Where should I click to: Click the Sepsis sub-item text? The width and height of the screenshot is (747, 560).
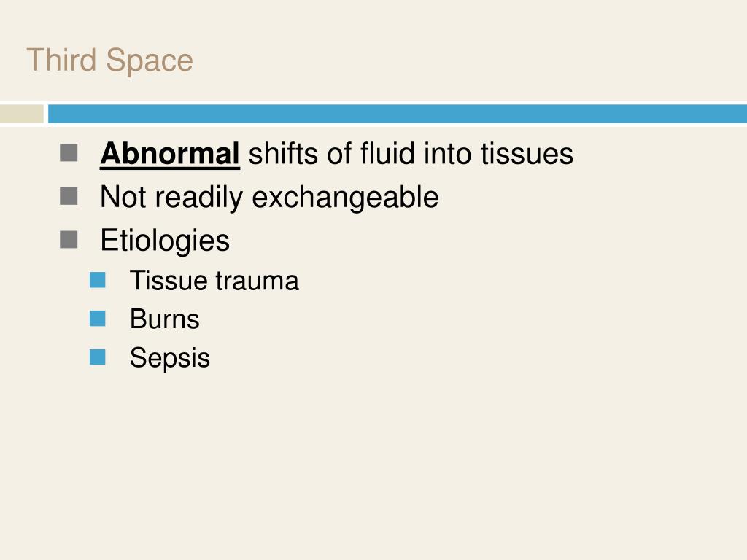coord(169,358)
